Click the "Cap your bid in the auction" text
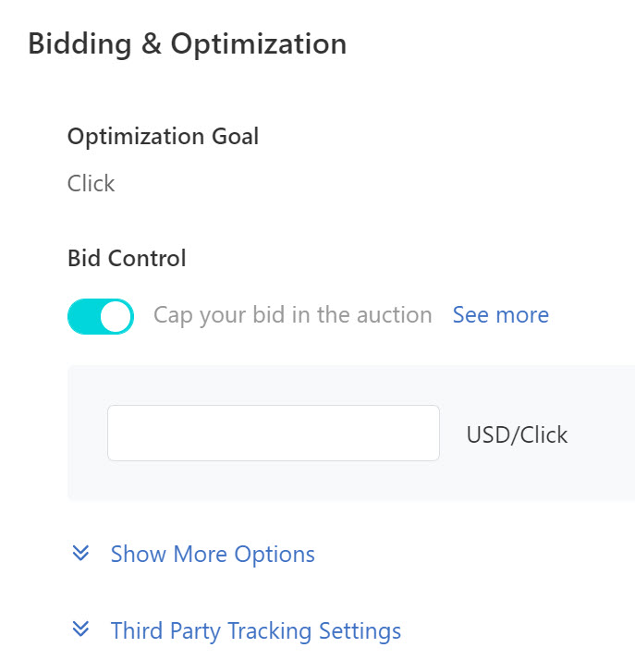 click(292, 315)
